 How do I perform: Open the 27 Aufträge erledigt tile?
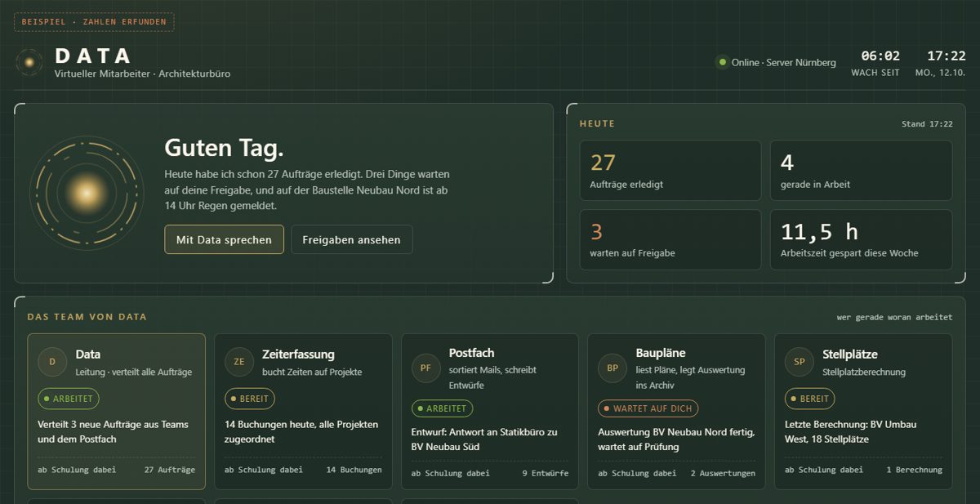pos(670,170)
